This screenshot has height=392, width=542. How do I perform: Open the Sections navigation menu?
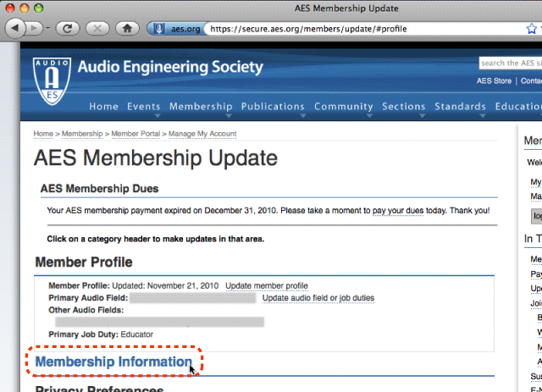[403, 107]
